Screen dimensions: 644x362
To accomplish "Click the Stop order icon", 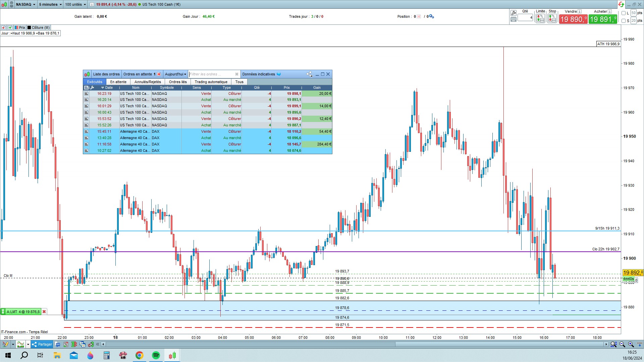I will click(x=552, y=19).
